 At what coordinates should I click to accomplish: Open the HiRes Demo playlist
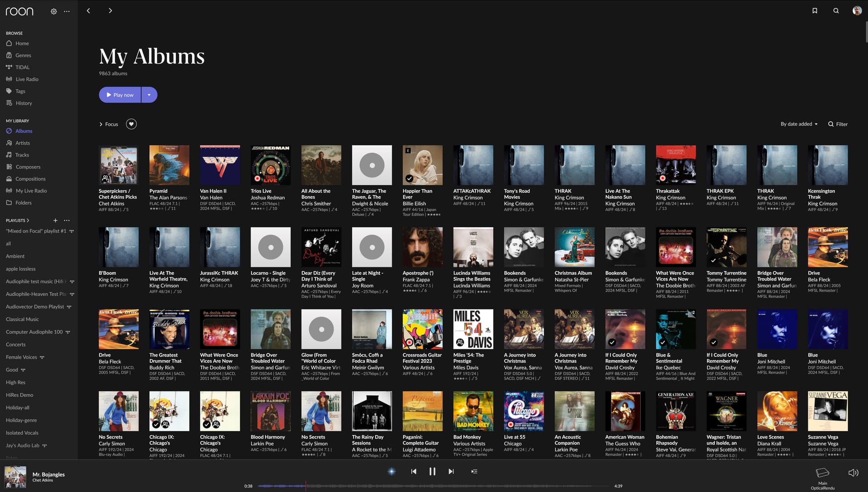[19, 395]
